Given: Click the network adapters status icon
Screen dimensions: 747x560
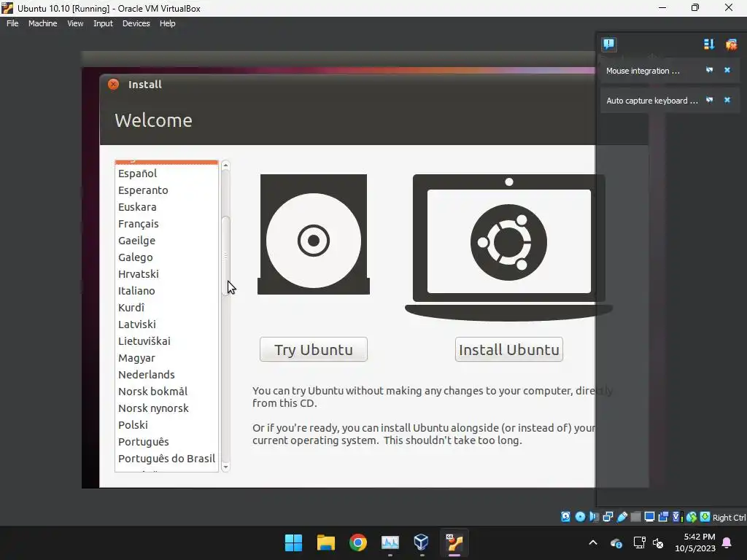Looking at the screenshot, I should [608, 517].
